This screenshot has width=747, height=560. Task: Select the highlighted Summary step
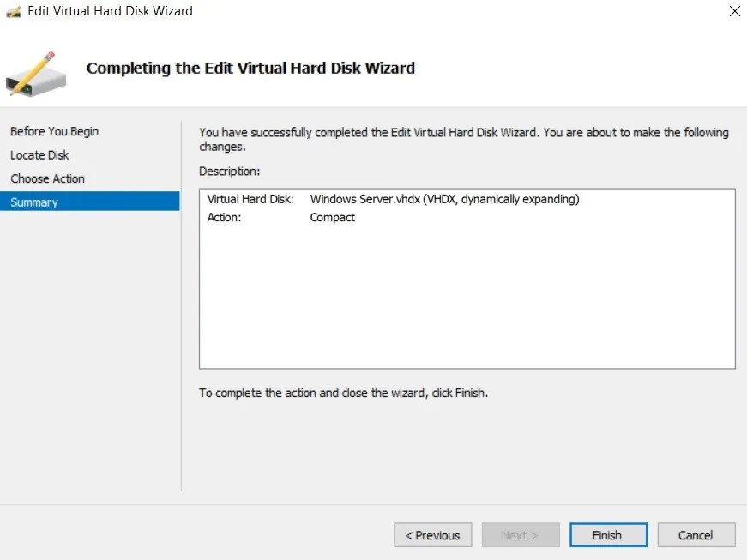(x=34, y=202)
